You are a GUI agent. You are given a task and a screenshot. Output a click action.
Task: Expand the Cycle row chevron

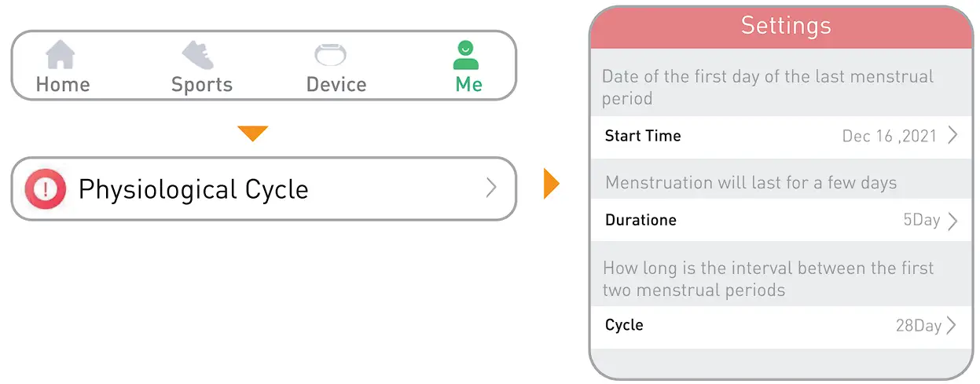[x=952, y=325]
